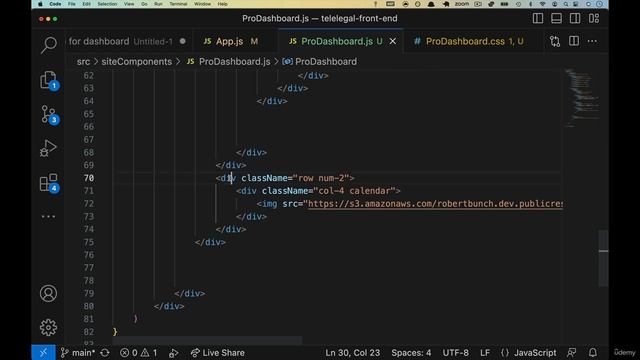This screenshot has width=640, height=360.
Task: Open the File menu
Action: (x=72, y=4)
